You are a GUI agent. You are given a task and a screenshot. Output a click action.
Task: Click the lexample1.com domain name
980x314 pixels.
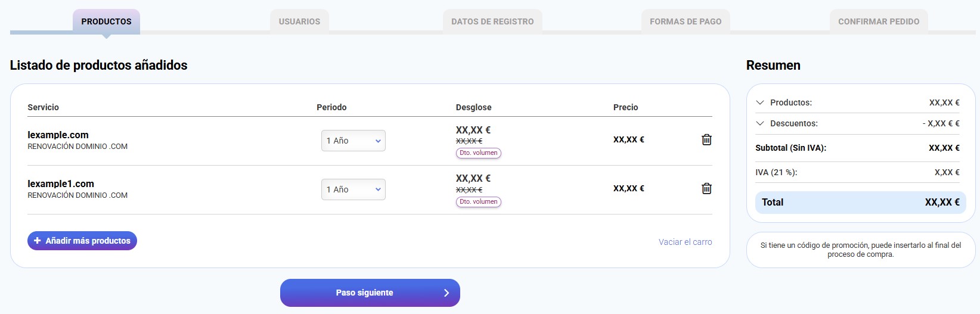click(61, 184)
